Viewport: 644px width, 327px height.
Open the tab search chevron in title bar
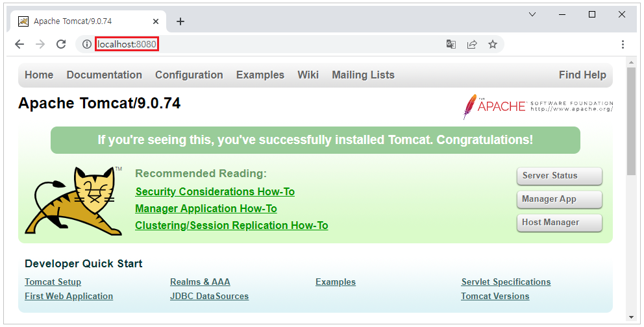(532, 14)
